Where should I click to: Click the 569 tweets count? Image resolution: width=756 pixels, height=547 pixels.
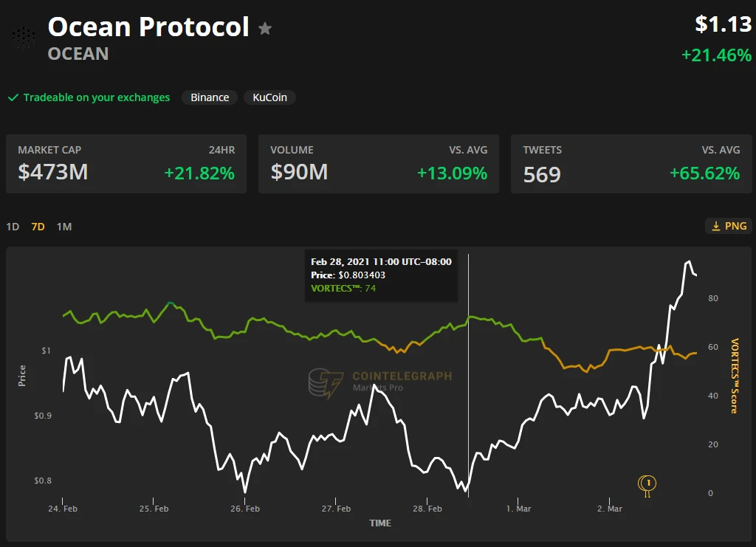click(542, 174)
